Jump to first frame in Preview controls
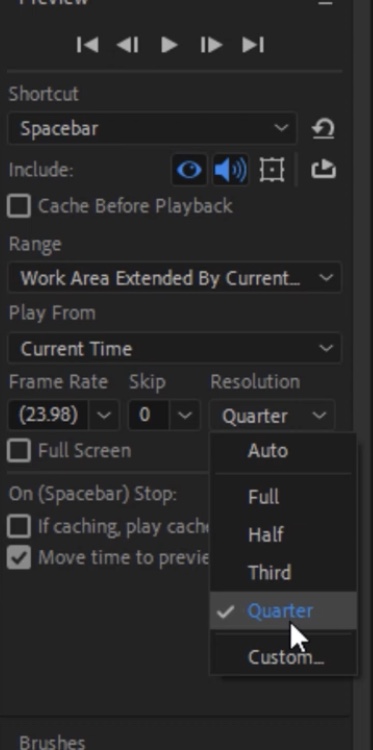 [x=88, y=45]
